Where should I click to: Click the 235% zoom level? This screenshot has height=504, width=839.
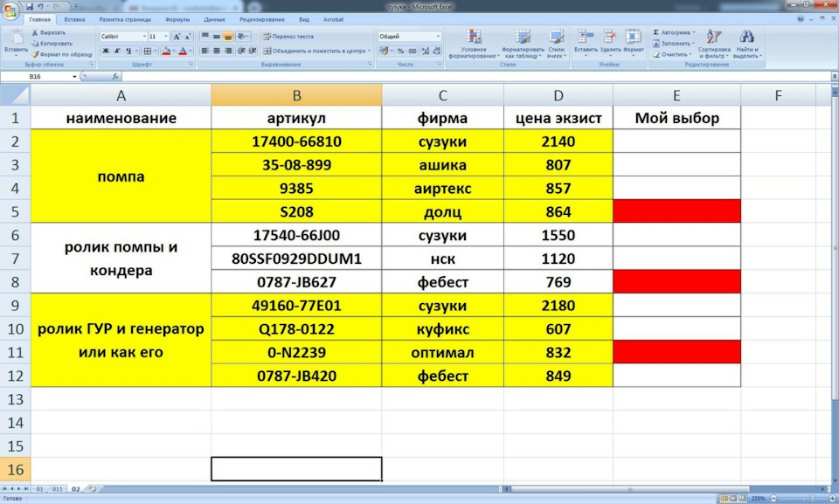(758, 498)
